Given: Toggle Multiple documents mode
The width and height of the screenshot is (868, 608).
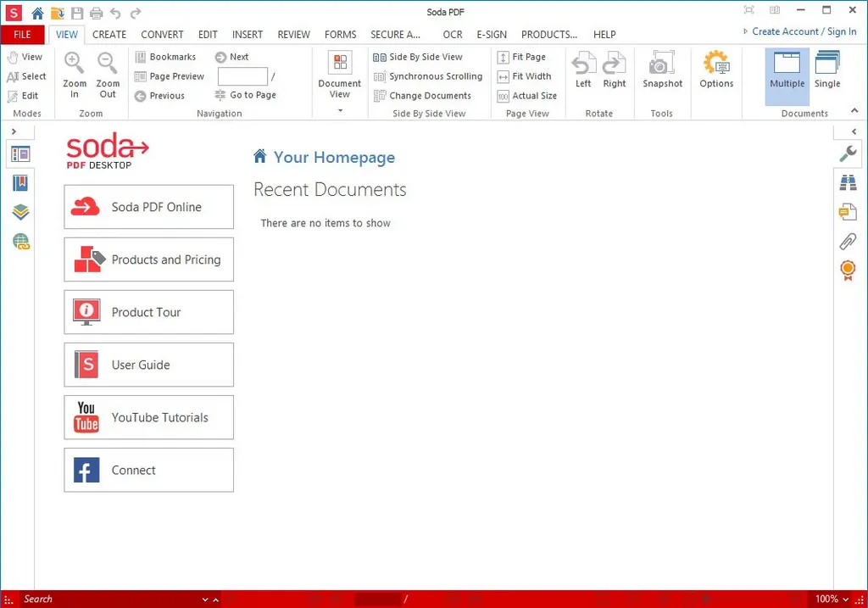Looking at the screenshot, I should pyautogui.click(x=787, y=75).
